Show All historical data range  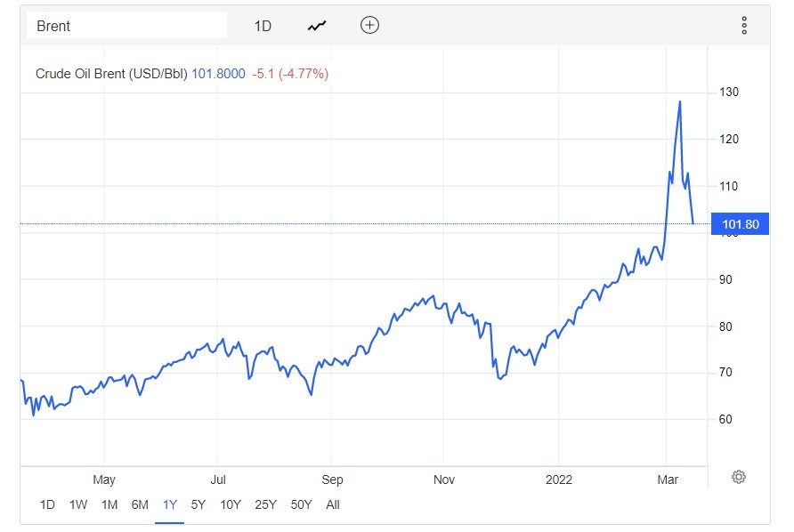pos(333,504)
